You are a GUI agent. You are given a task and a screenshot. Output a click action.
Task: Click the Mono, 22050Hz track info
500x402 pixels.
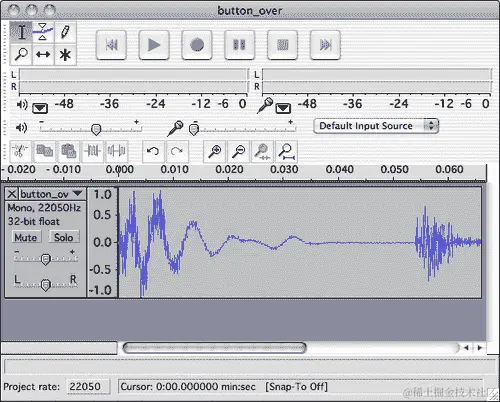coord(44,208)
